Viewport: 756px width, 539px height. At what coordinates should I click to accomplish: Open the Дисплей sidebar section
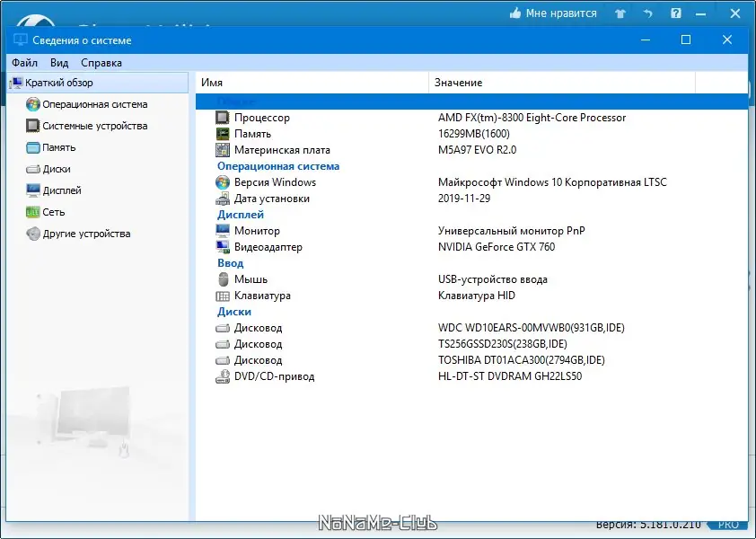click(x=62, y=190)
